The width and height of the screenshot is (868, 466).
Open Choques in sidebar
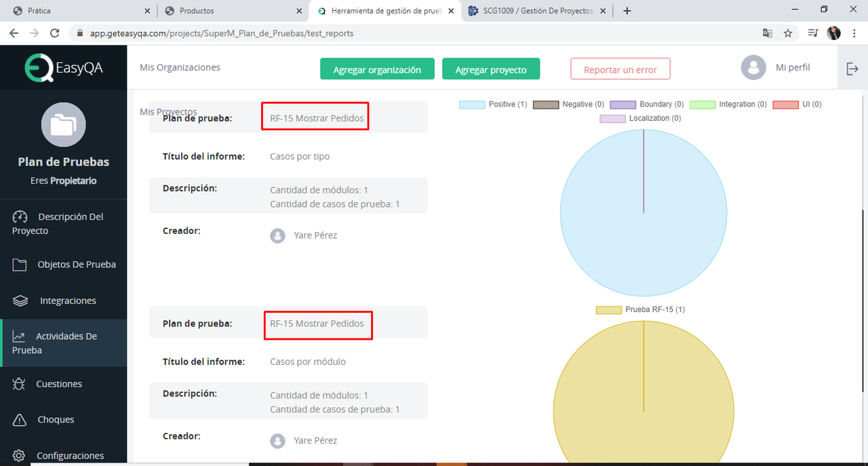63,420
